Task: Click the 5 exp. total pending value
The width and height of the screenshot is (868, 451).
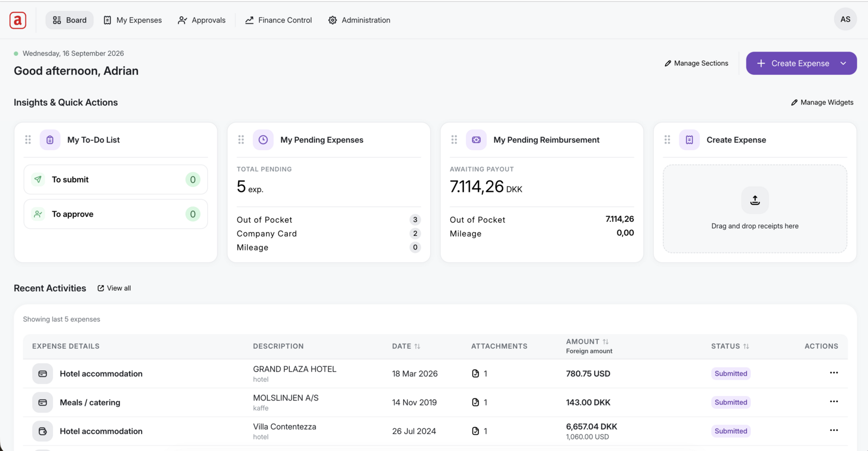Action: tap(250, 187)
